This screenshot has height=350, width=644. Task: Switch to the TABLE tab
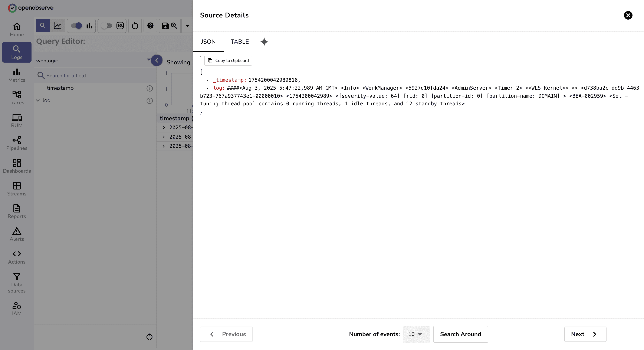click(x=240, y=42)
